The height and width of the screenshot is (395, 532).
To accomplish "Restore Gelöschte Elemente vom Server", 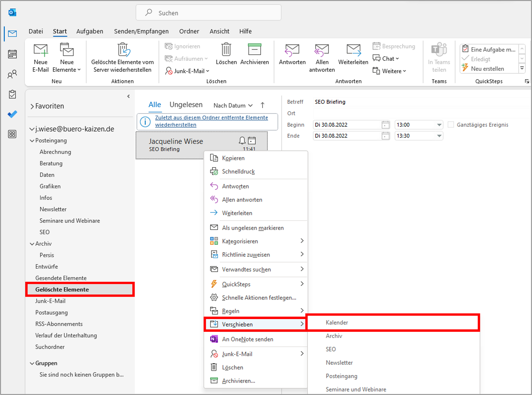I will 122,58.
